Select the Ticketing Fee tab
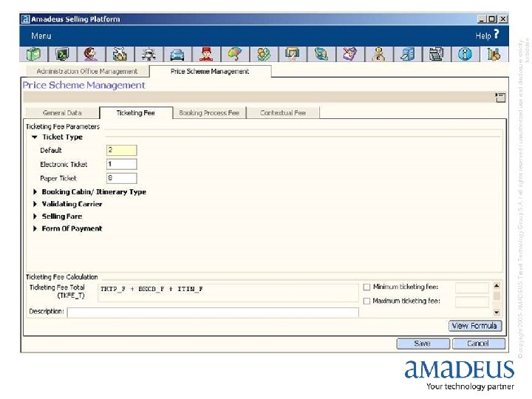 click(136, 112)
